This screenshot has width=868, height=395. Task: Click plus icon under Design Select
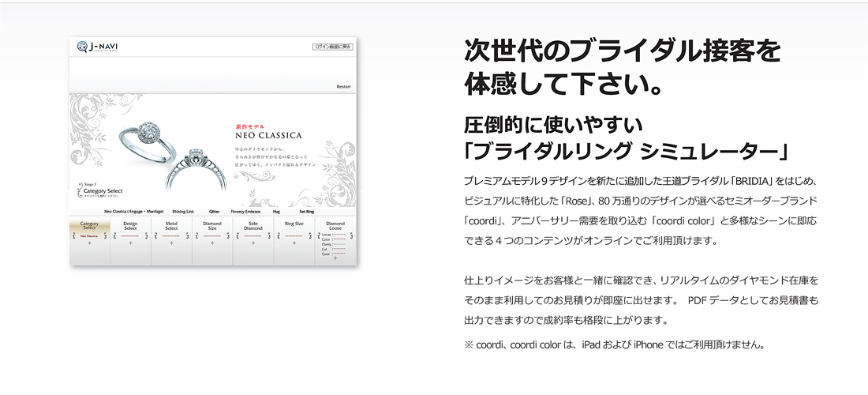(x=131, y=243)
